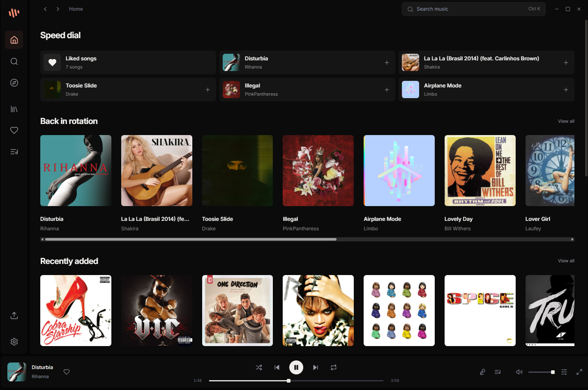Click the horizontal scrollbar right arrow
588x390 pixels.
(572, 239)
